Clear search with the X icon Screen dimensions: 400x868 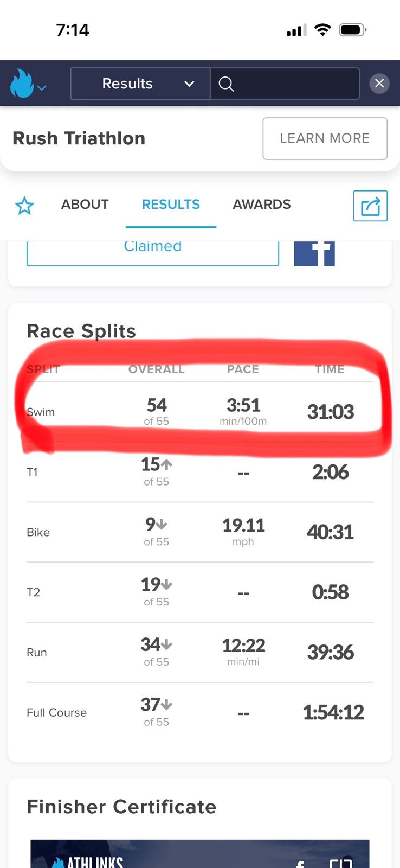coord(379,84)
